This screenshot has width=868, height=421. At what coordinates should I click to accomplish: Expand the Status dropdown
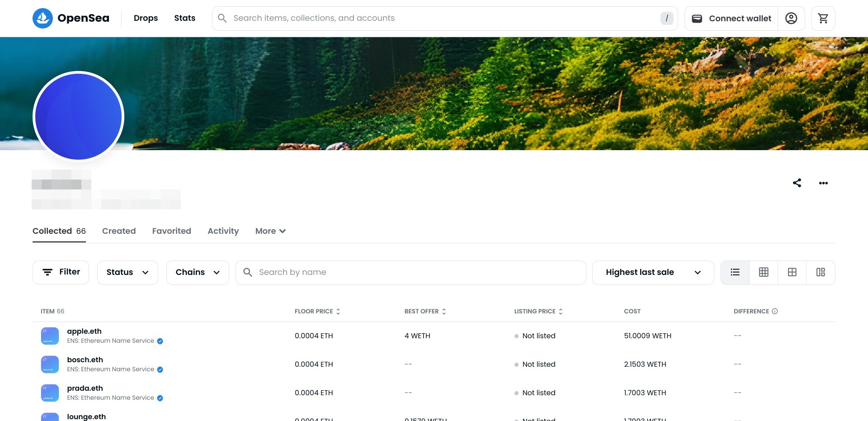[x=127, y=272]
